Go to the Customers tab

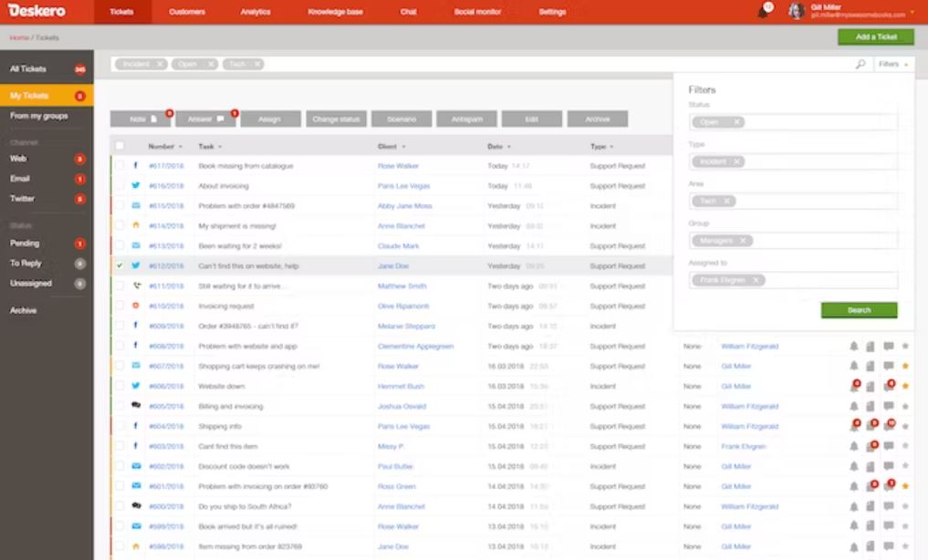[x=187, y=12]
